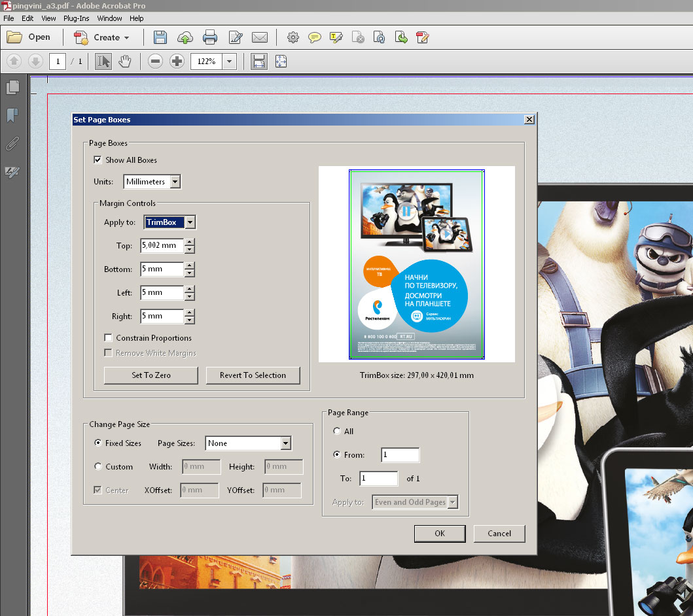Select the highlight text icon
Screen dimensions: 693x616
click(x=336, y=37)
